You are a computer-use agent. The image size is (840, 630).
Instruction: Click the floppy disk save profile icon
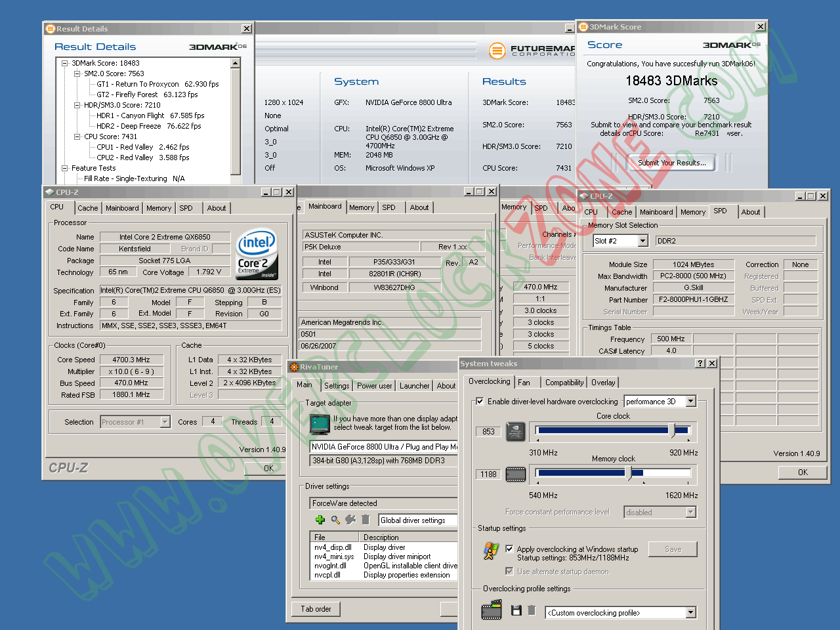tap(516, 610)
